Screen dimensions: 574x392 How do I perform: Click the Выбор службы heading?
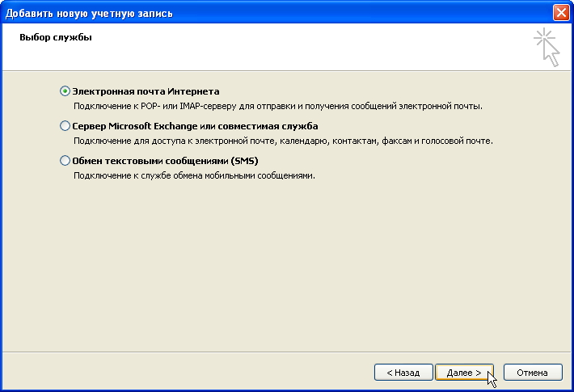click(x=56, y=37)
